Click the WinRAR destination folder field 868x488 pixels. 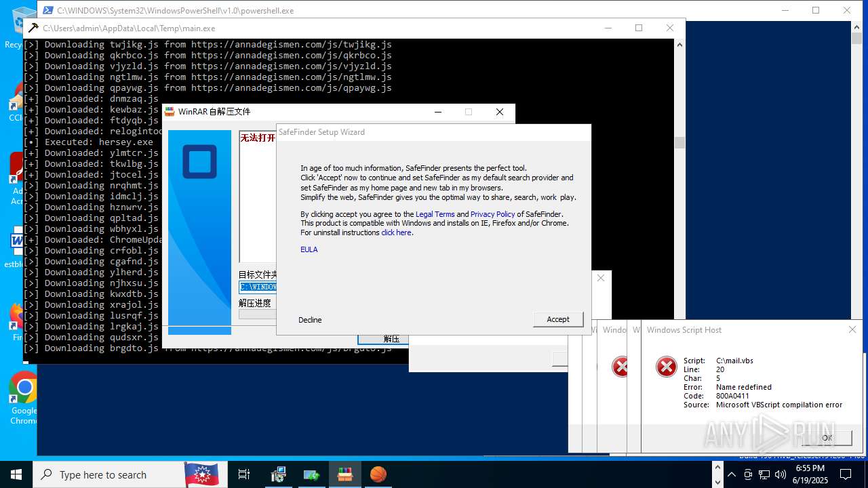click(x=258, y=287)
